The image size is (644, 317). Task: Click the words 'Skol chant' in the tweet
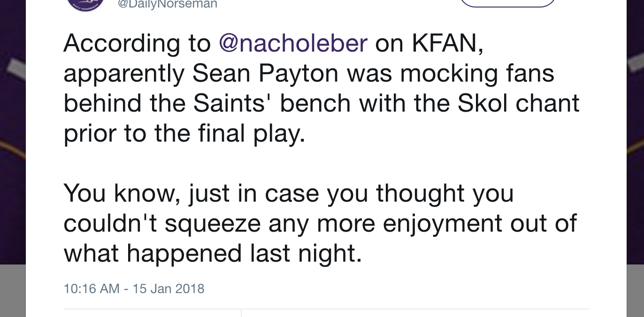pyautogui.click(x=519, y=103)
